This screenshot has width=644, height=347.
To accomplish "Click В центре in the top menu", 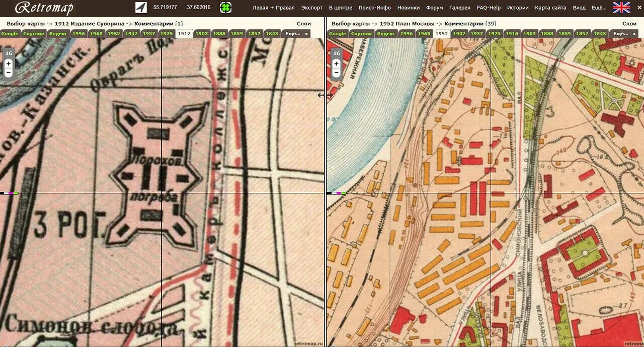I will click(341, 8).
